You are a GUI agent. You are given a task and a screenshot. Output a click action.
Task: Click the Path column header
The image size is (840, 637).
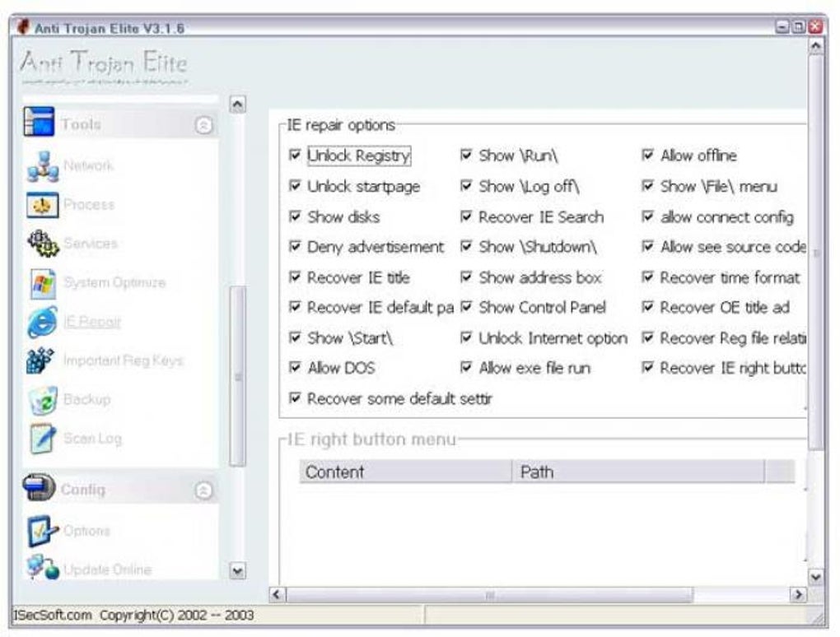click(638, 472)
